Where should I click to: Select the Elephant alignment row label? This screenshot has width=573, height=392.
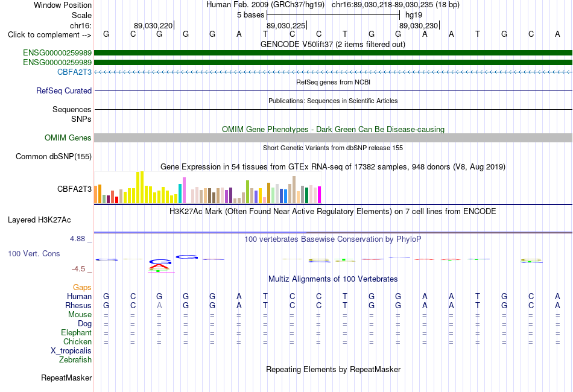[76, 332]
